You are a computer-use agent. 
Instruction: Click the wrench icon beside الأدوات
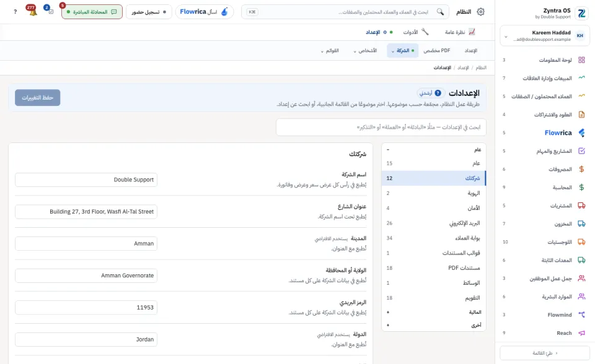coord(425,32)
